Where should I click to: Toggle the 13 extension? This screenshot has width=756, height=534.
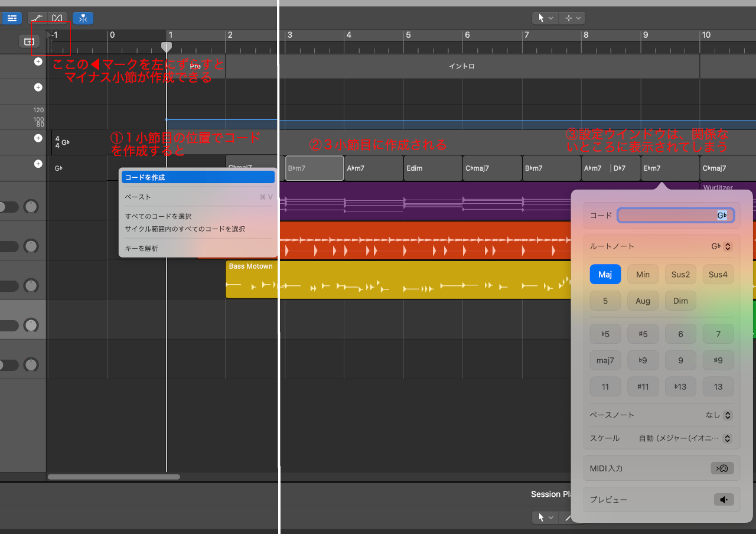click(x=718, y=387)
